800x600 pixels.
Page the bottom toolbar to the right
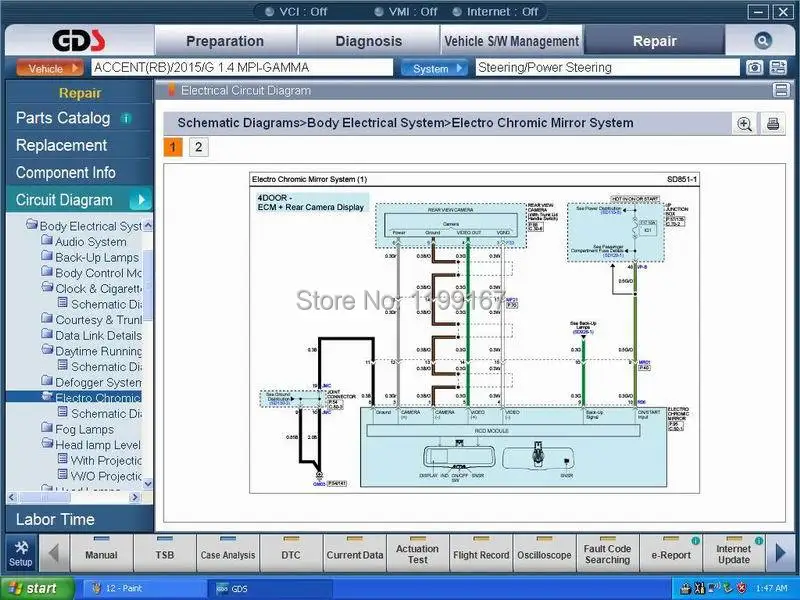[x=781, y=553]
